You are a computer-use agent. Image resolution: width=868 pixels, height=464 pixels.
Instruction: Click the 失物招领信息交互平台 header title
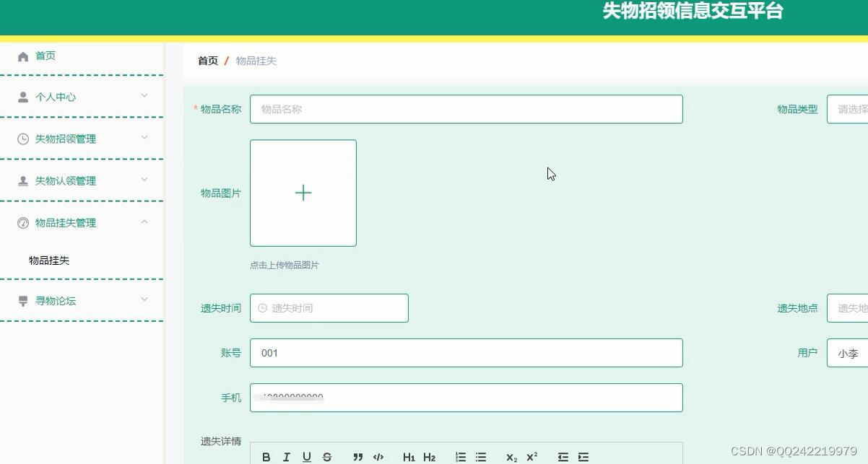(693, 11)
